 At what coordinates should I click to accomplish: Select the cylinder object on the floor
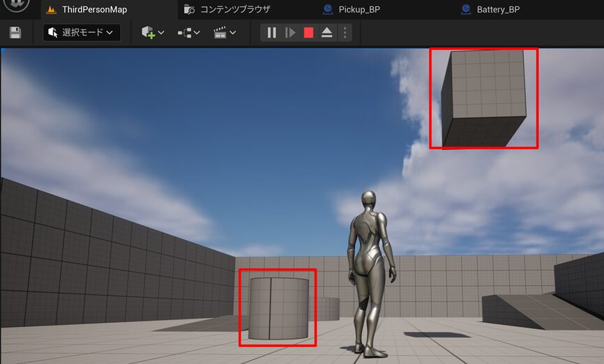(x=278, y=308)
